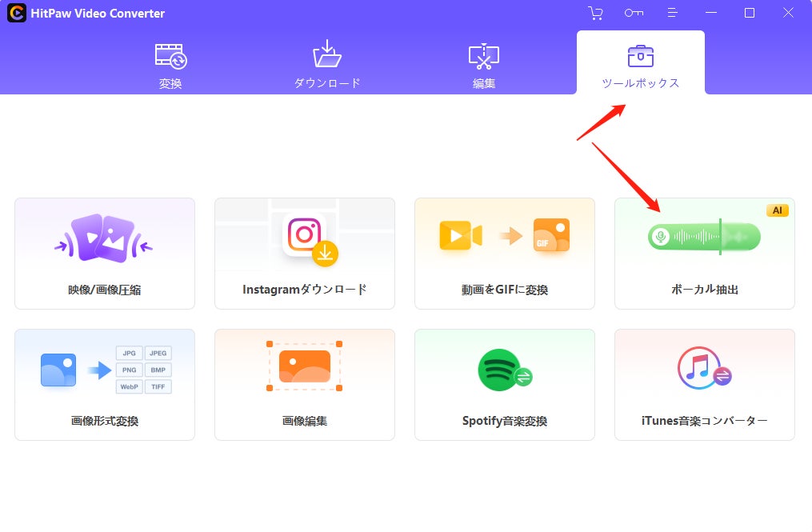Click the video-to-GIF conversion icon
The height and width of the screenshot is (532, 812).
[x=504, y=235]
